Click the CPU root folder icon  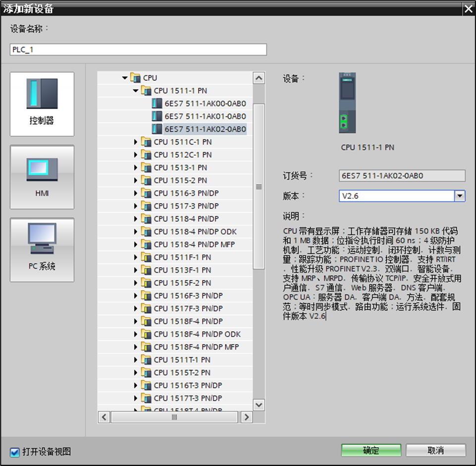coord(135,78)
